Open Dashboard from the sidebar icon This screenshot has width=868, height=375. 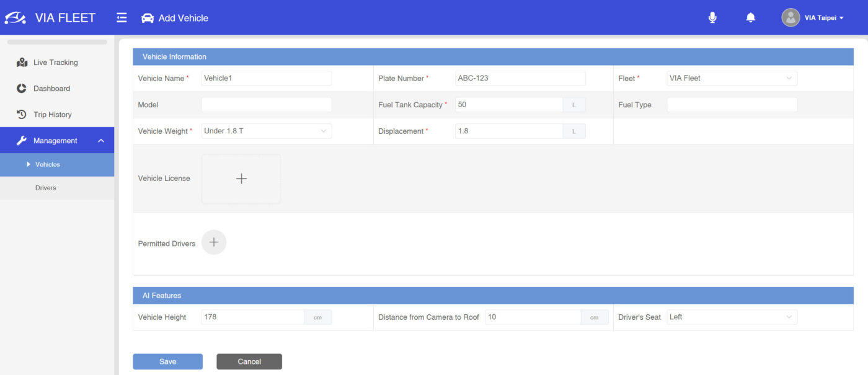(x=20, y=88)
